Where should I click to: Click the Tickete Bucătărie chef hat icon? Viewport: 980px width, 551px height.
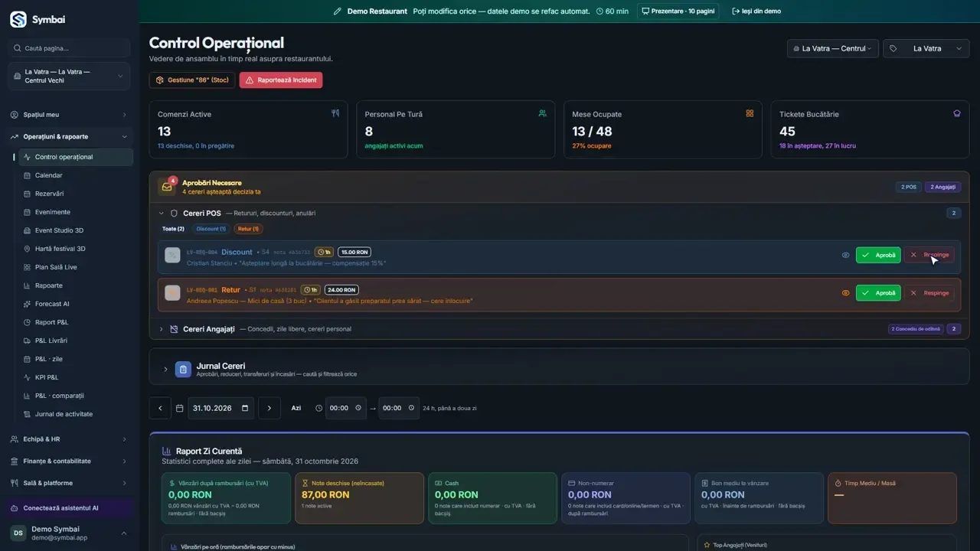coord(957,113)
